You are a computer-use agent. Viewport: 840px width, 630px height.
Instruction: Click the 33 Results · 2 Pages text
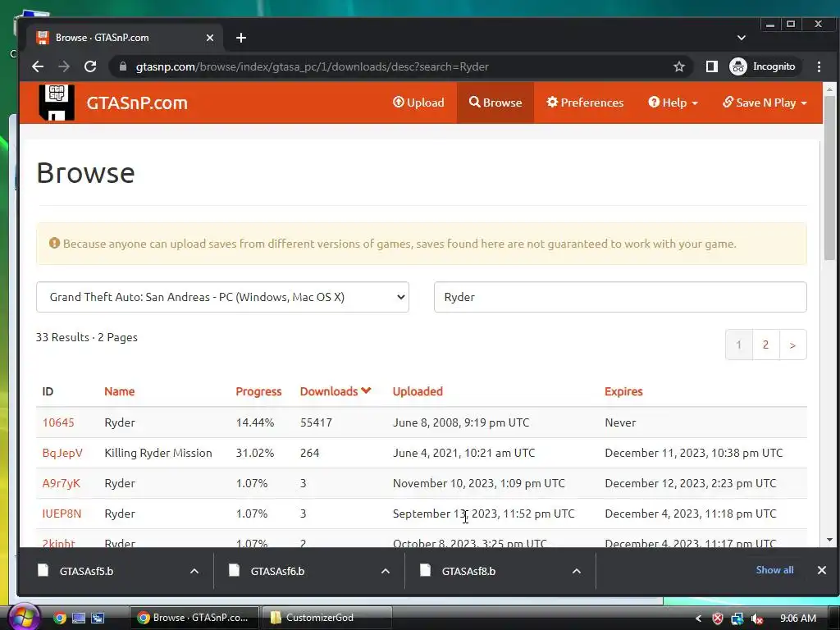87,337
